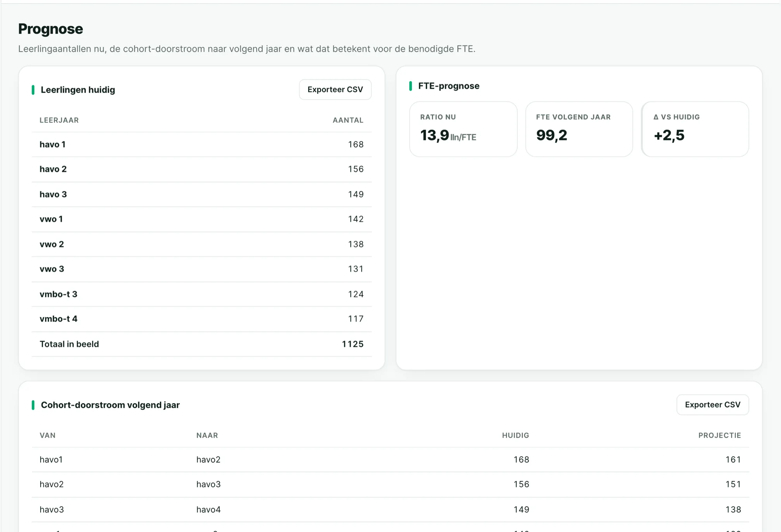
Task: Click the ratio value 13,9
Action: [x=435, y=135]
